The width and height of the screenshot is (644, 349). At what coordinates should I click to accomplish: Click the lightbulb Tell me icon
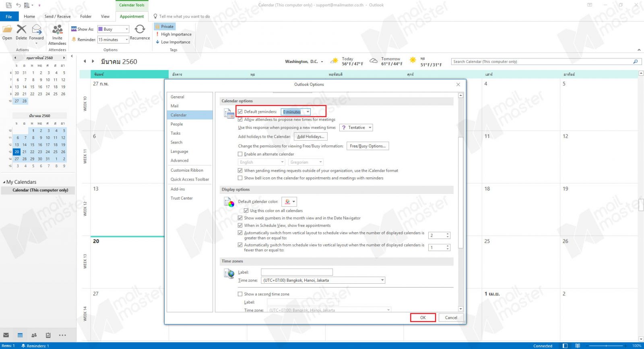tap(155, 16)
